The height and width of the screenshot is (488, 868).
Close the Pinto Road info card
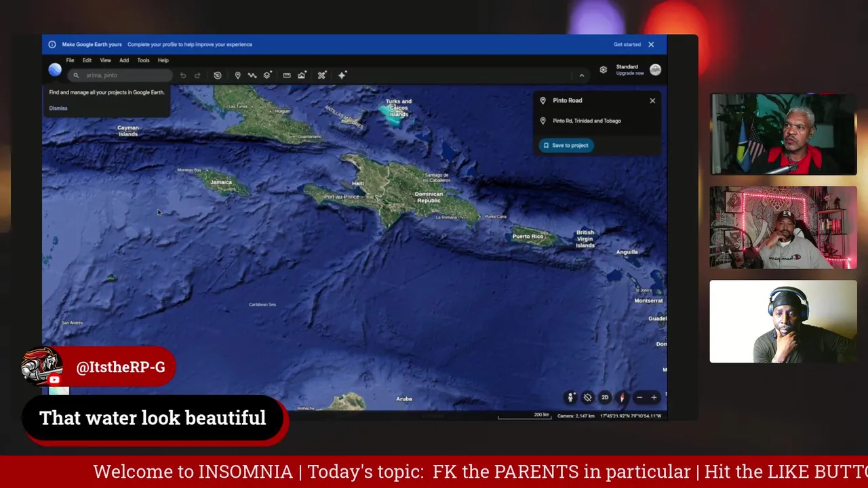coord(652,100)
